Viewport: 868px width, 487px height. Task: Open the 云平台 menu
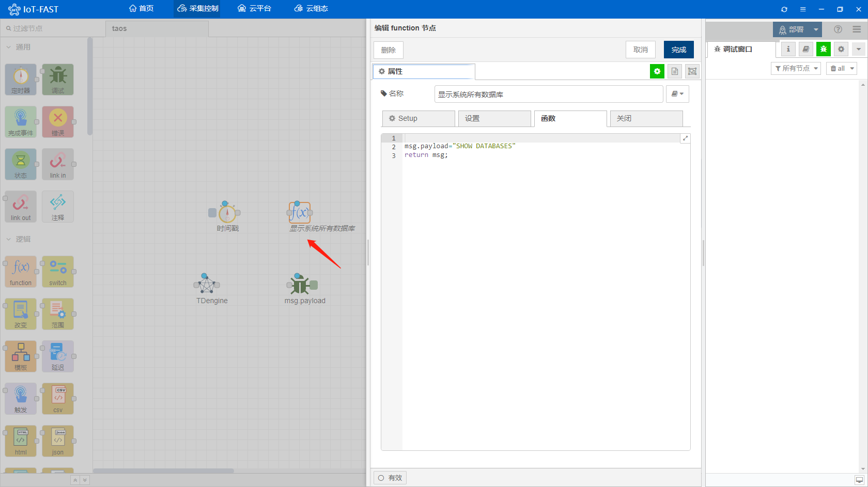(254, 8)
